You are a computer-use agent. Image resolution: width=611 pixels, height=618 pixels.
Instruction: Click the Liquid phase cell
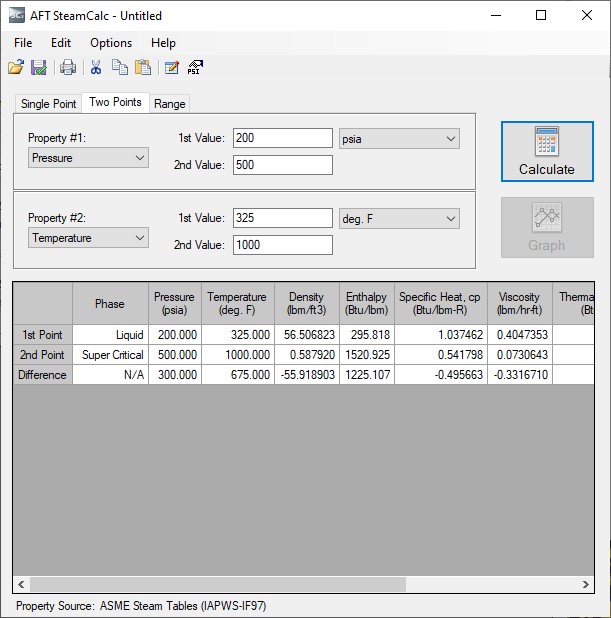110,335
